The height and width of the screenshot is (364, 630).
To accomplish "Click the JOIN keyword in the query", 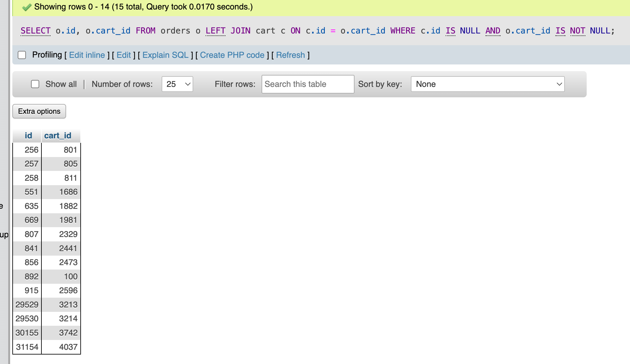I will 240,31.
